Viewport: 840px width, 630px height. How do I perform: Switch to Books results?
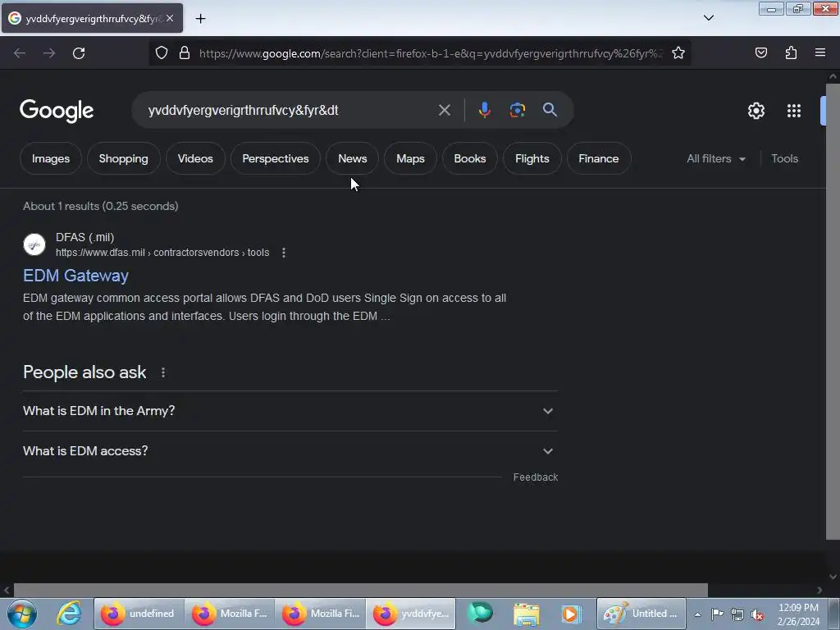470,158
